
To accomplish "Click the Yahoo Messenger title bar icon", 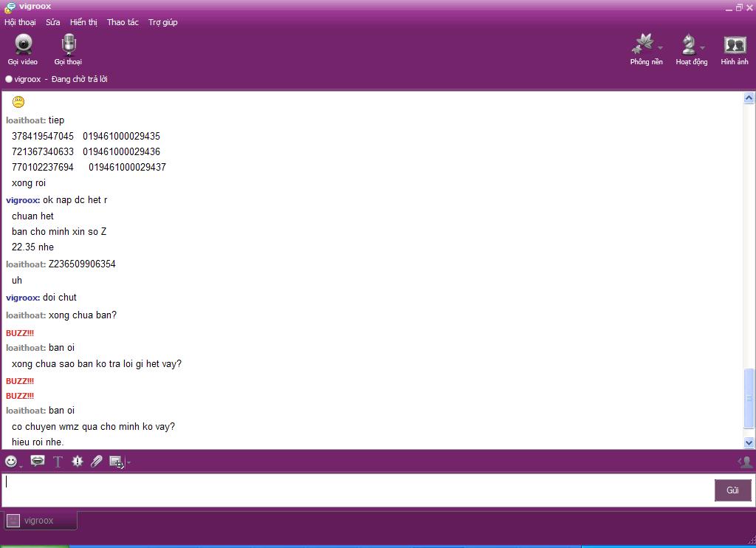I will tap(10, 7).
